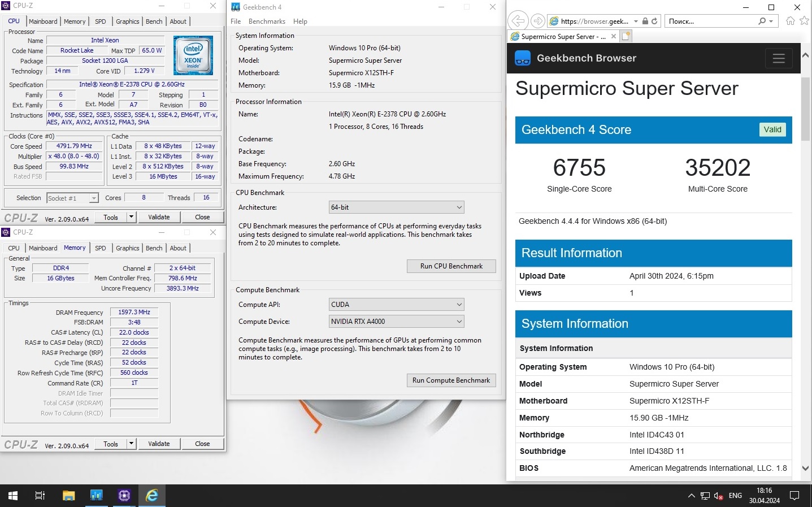
Task: Click the Internet Explorer taskbar icon
Action: [x=152, y=496]
